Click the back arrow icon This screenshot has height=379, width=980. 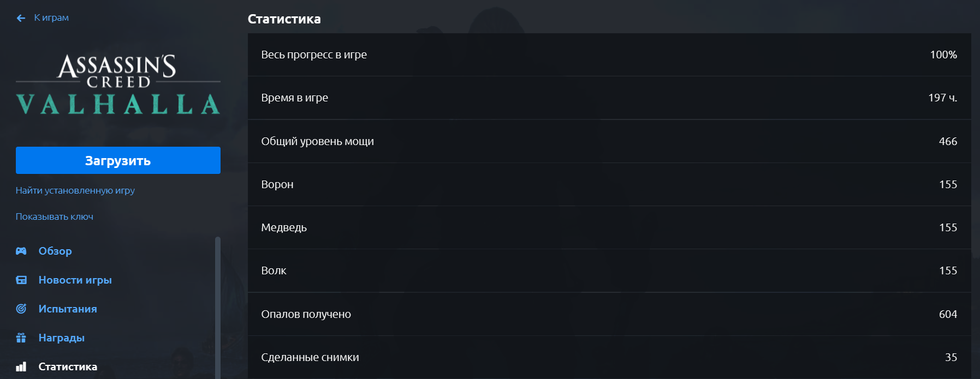[21, 18]
